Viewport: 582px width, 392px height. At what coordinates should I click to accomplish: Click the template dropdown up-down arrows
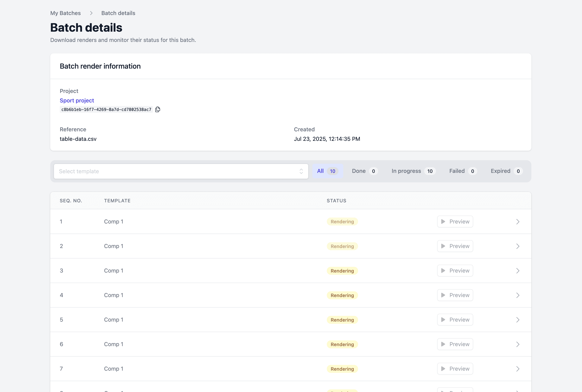(x=301, y=171)
